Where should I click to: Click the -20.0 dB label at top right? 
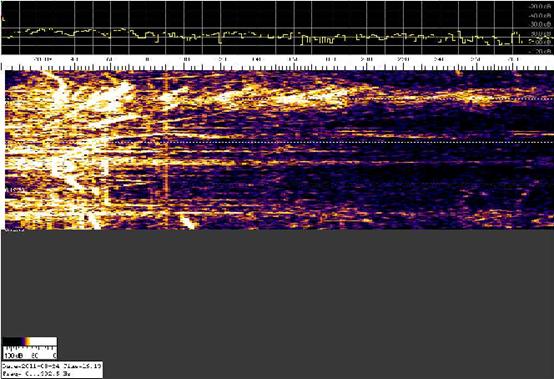[541, 7]
